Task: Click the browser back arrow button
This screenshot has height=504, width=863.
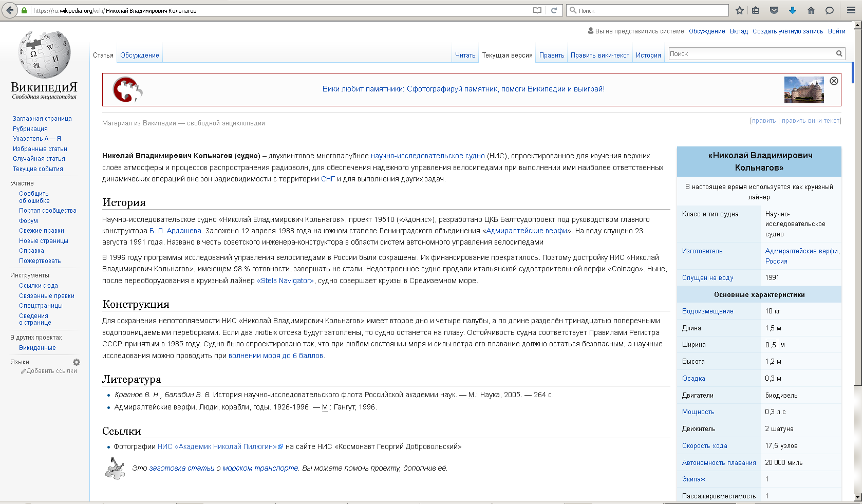Action: [x=10, y=10]
